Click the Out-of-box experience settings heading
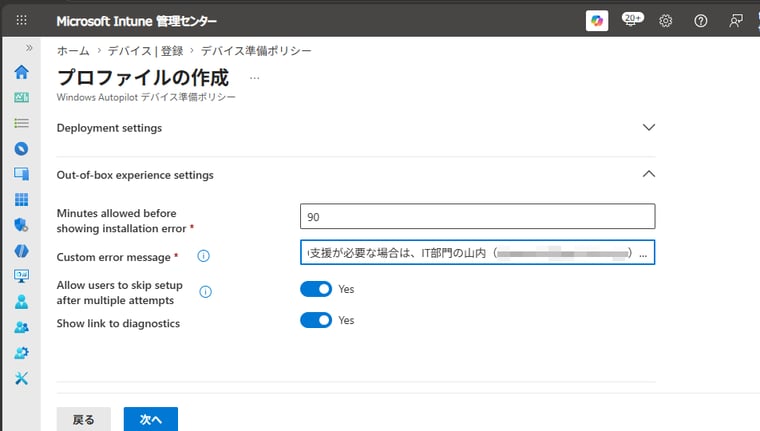 click(135, 175)
